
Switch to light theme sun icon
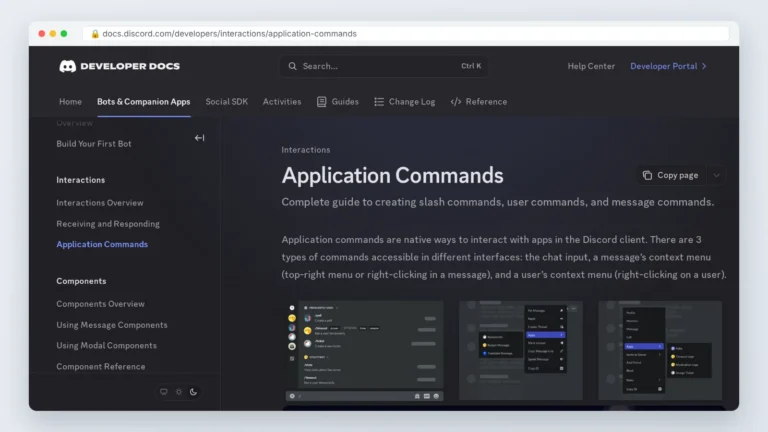point(179,392)
